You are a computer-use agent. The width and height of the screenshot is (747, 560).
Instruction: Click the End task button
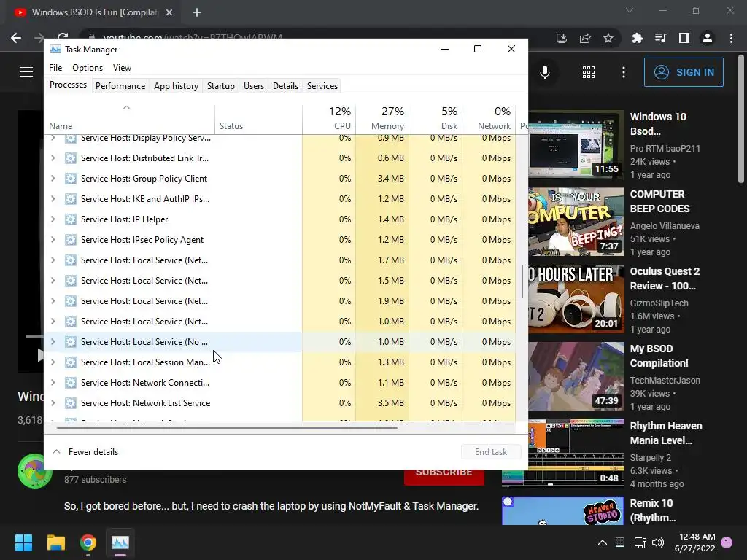[491, 452]
